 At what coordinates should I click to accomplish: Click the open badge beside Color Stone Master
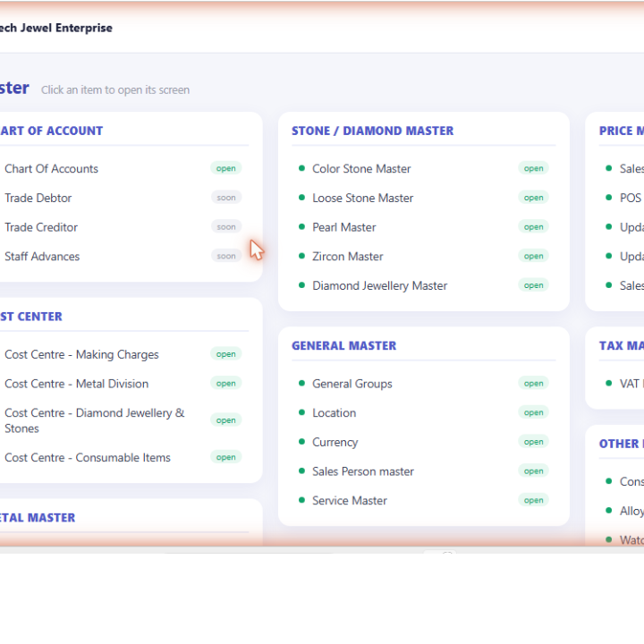(533, 168)
